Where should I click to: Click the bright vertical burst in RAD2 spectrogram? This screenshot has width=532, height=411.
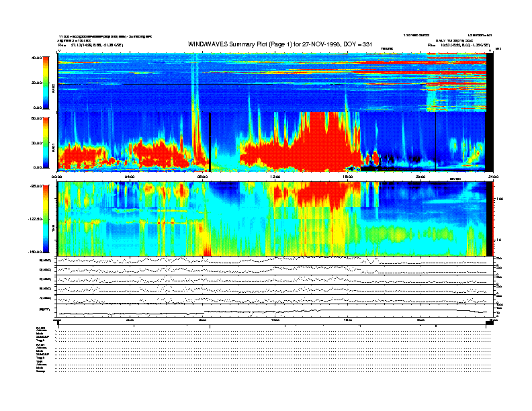(x=194, y=83)
